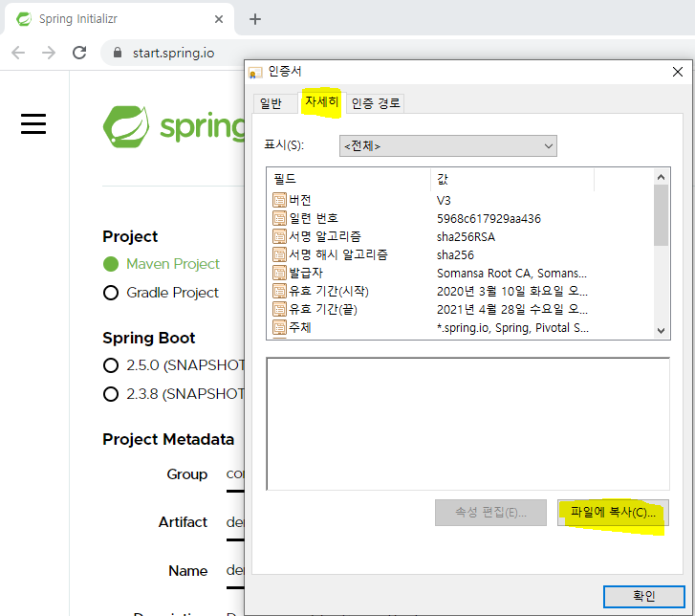
Task: Click the start.spring.io address bar
Action: click(x=173, y=53)
